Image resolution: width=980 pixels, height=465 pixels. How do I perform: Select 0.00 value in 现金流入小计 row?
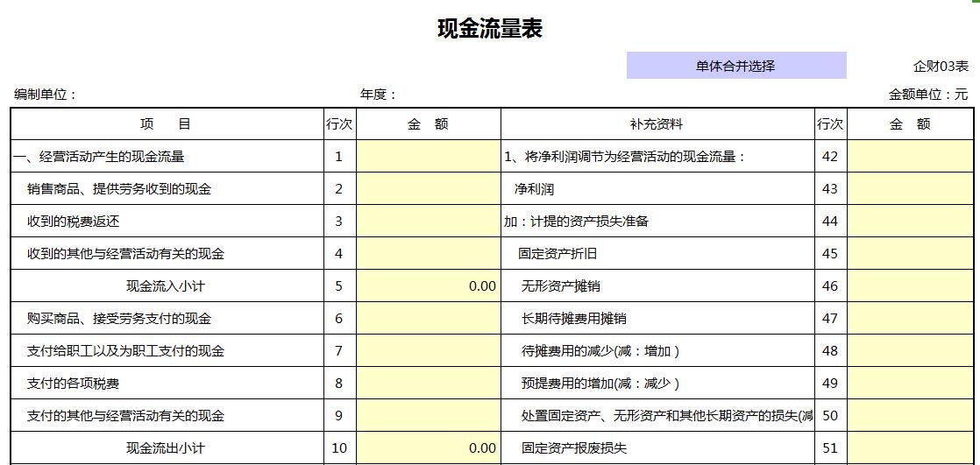coord(482,285)
